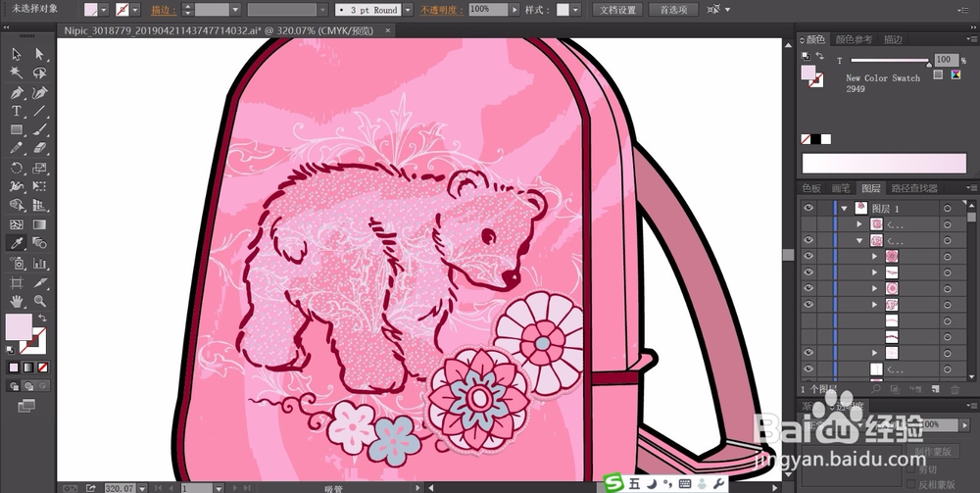
Task: Open the zoom level dropdown in status bar
Action: (142, 488)
